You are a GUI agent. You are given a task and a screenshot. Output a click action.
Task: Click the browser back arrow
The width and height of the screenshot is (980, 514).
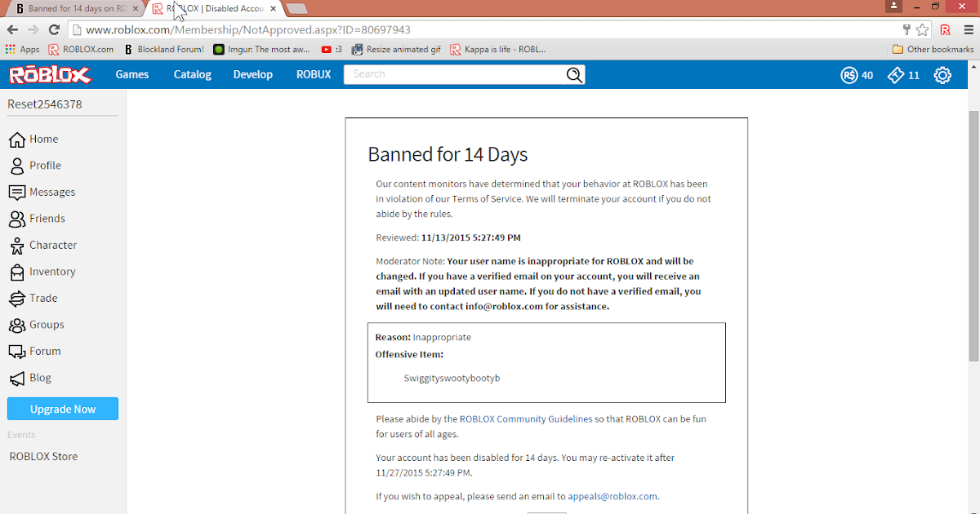point(13,29)
